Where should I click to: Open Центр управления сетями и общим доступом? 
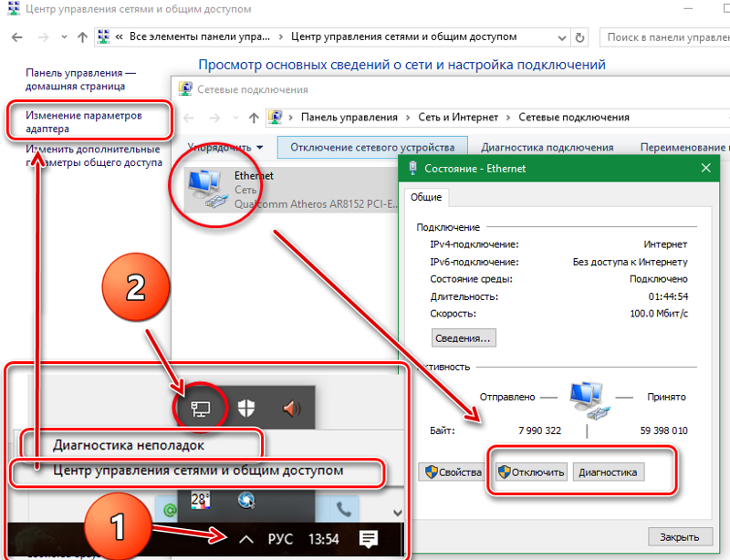(x=198, y=471)
